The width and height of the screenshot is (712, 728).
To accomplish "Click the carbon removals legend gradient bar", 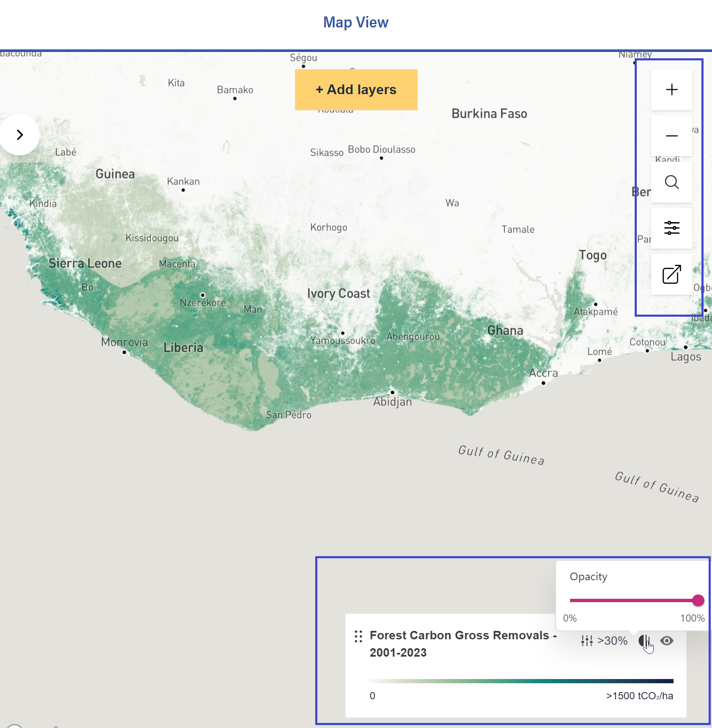I will tap(521, 681).
